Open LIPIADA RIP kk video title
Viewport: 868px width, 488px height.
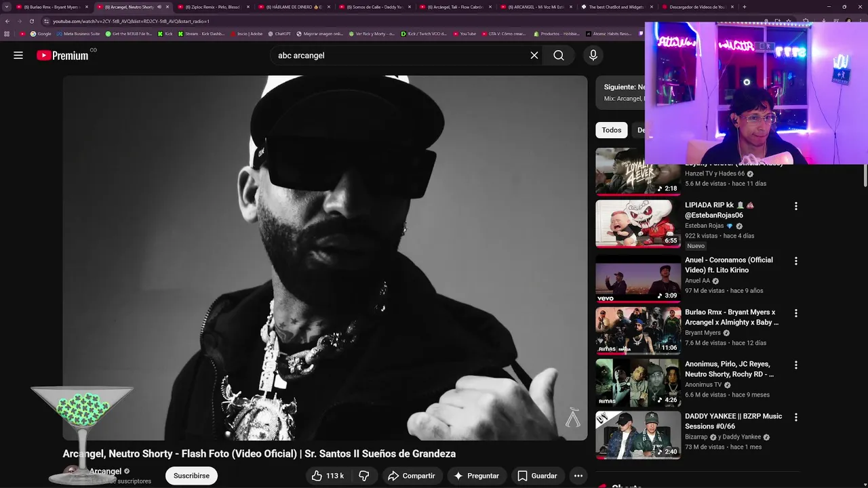(719, 210)
